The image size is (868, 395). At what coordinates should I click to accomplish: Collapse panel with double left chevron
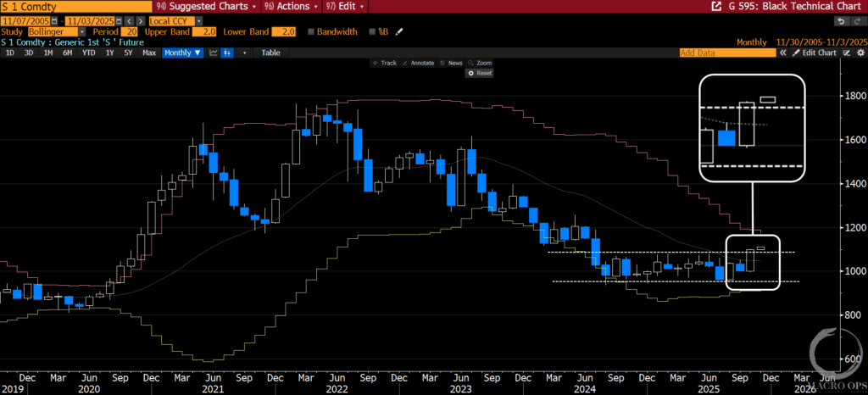click(x=784, y=53)
